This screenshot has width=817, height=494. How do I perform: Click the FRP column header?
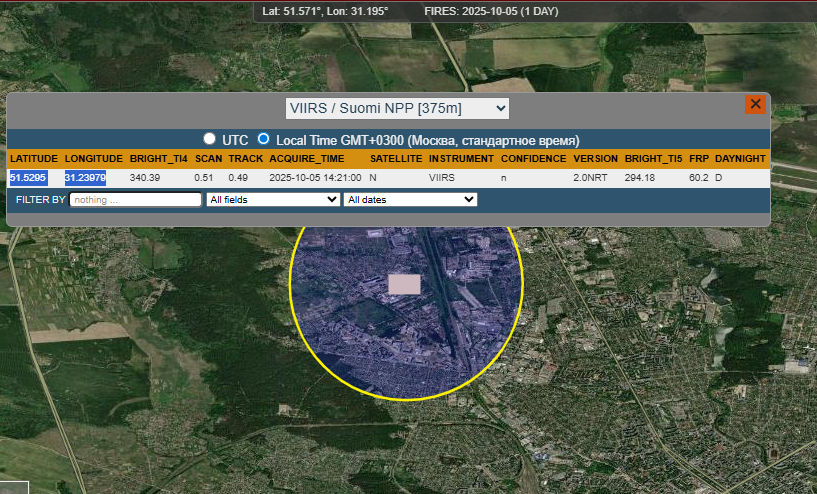click(698, 159)
